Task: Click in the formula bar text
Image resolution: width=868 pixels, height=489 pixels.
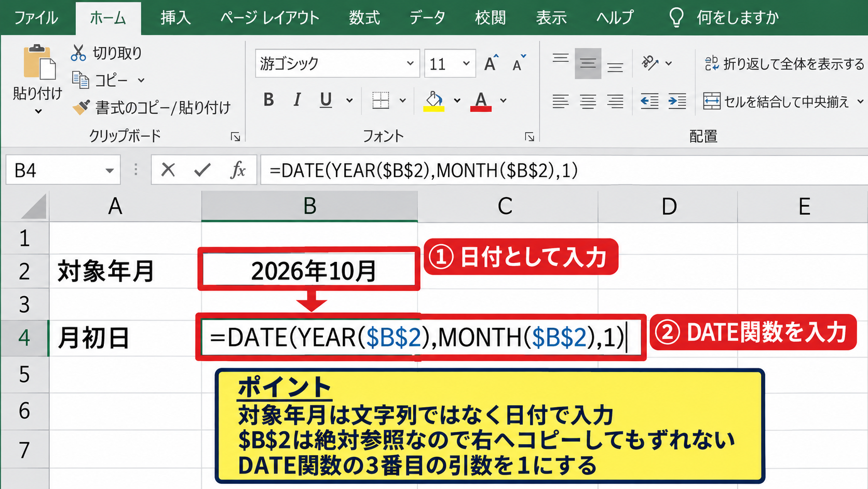Action: coord(424,170)
